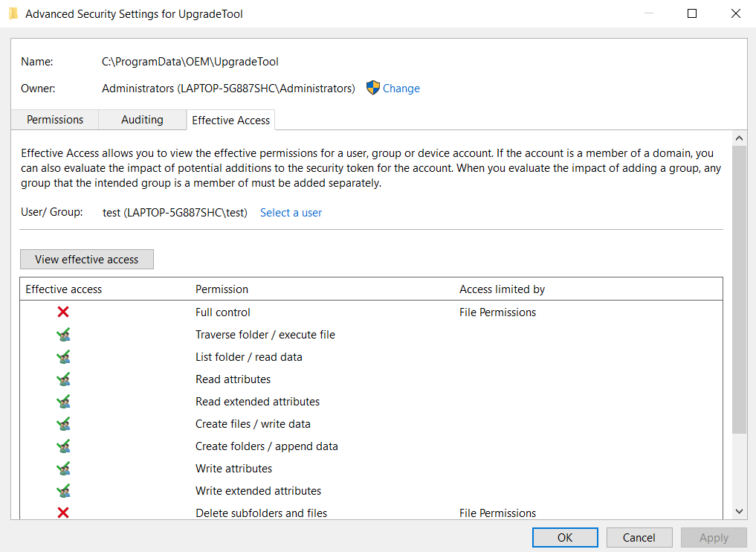Click the Cancel button
This screenshot has width=756, height=552.
[x=639, y=538]
